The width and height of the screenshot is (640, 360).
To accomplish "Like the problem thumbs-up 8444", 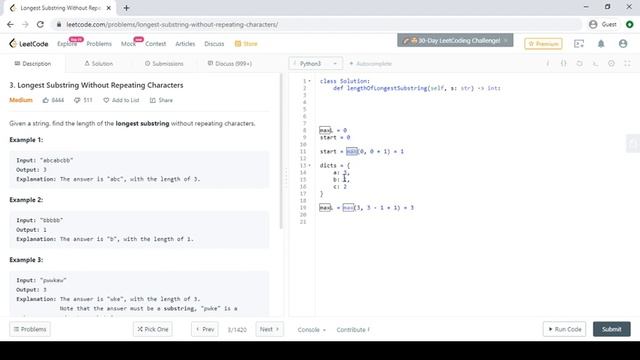I will point(53,100).
